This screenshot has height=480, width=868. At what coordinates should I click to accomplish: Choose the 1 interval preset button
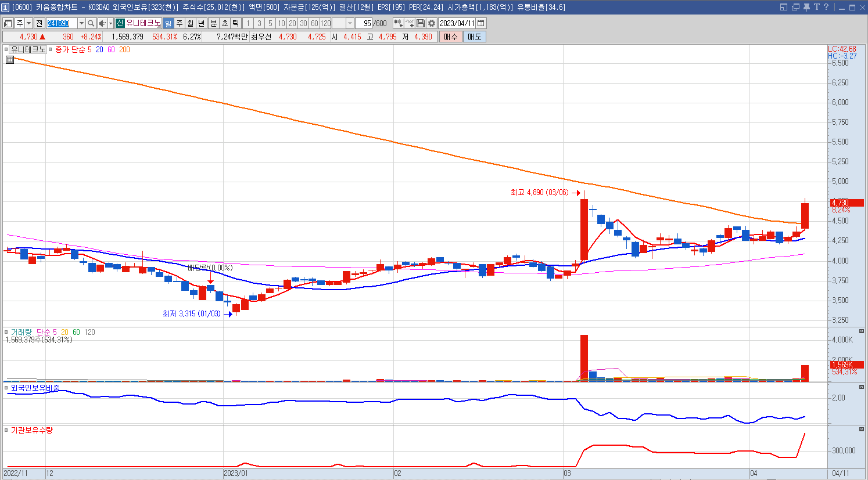(x=248, y=23)
